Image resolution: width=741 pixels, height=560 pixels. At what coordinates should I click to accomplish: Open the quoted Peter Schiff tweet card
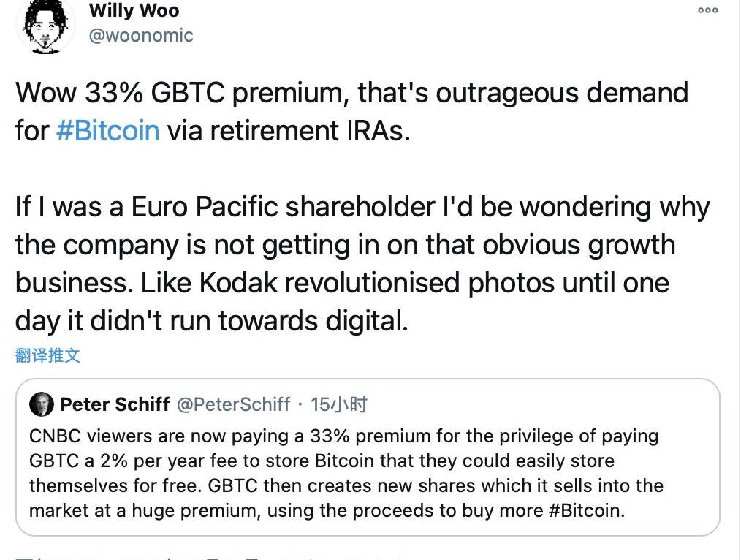coord(368,468)
